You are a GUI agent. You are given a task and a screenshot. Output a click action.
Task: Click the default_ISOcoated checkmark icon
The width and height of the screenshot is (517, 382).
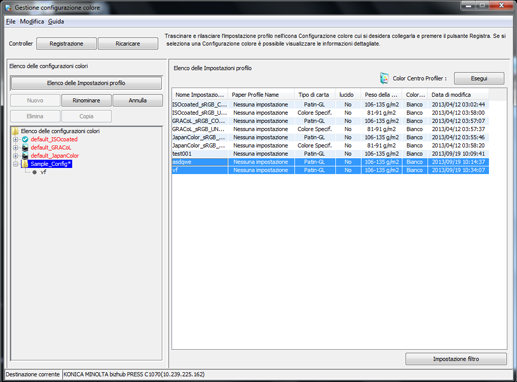(25, 139)
